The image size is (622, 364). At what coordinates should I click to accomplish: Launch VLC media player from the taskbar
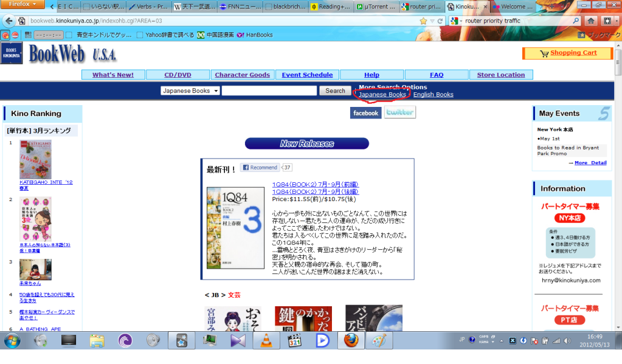click(266, 340)
